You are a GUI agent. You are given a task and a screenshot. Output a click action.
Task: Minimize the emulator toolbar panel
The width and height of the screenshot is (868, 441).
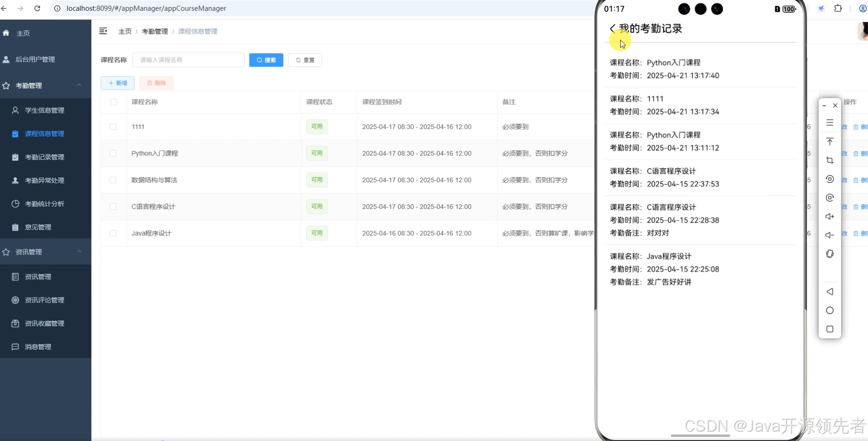click(x=824, y=106)
